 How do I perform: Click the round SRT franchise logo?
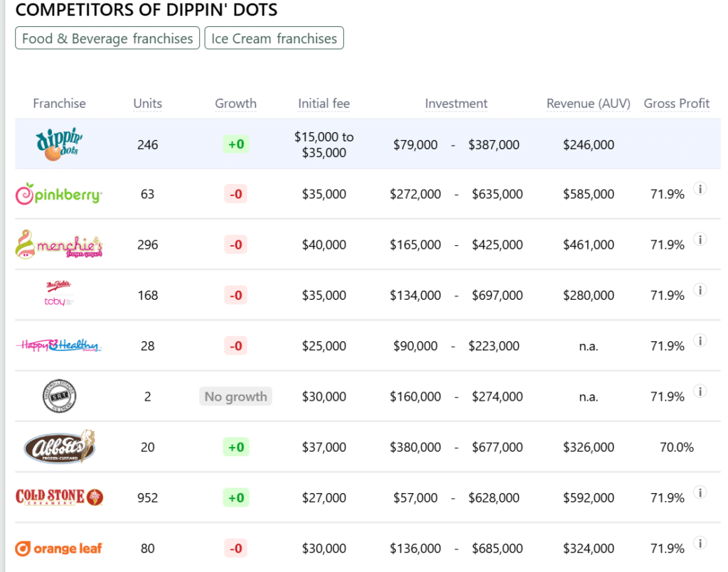(59, 396)
